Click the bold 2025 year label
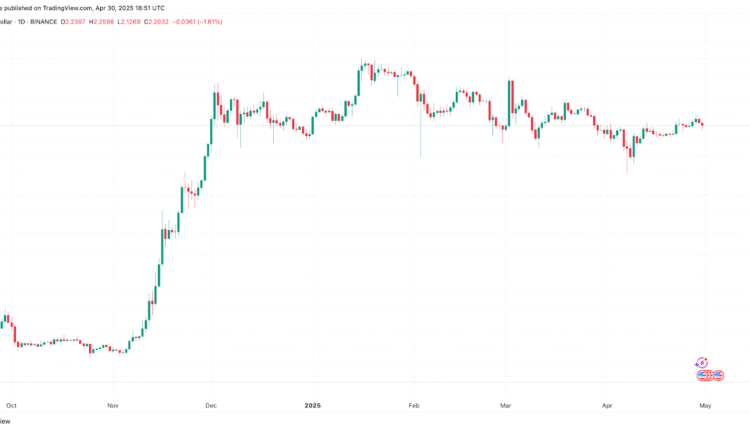This screenshot has height=430, width=750. [x=312, y=406]
